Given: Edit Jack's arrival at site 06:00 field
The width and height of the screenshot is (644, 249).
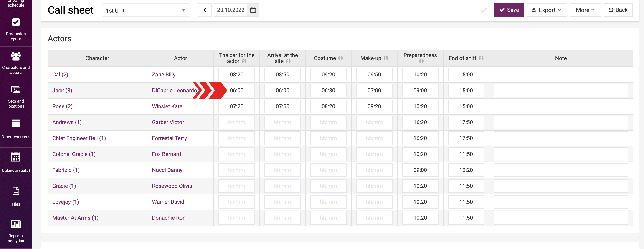Looking at the screenshot, I should 282,91.
